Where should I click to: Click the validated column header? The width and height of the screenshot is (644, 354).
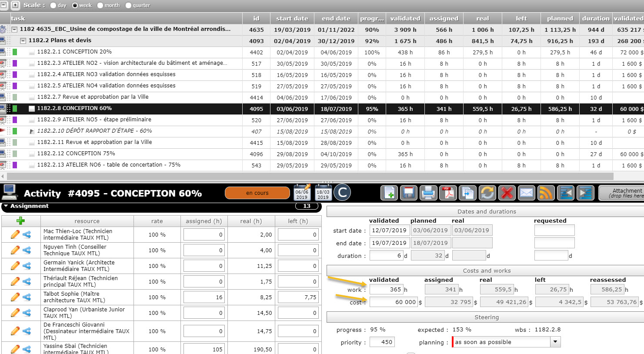[x=405, y=18]
